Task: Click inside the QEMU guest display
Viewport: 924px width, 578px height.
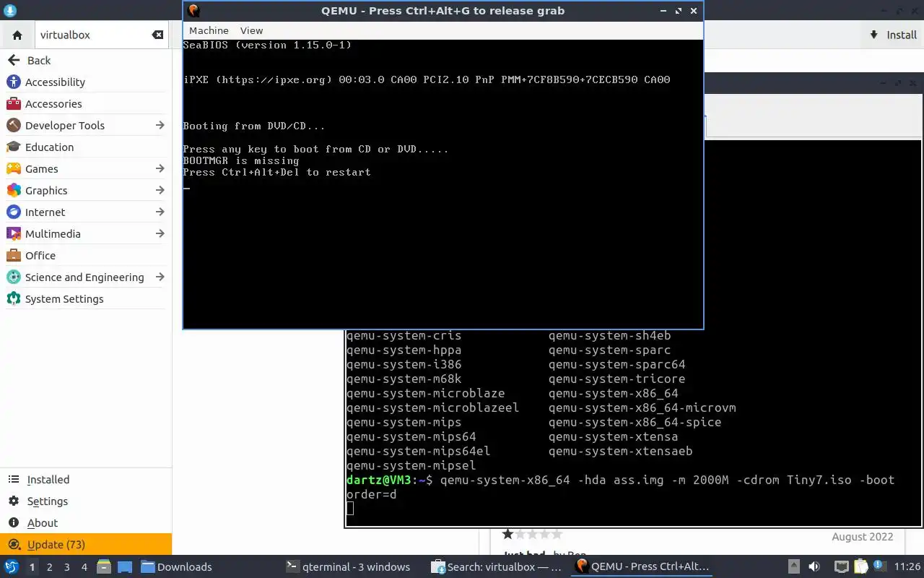Action: click(443, 184)
